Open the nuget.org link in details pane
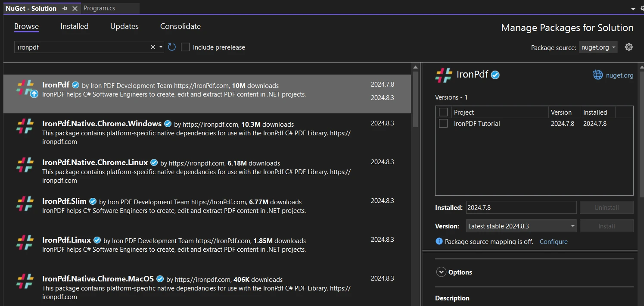This screenshot has width=644, height=306. point(620,75)
